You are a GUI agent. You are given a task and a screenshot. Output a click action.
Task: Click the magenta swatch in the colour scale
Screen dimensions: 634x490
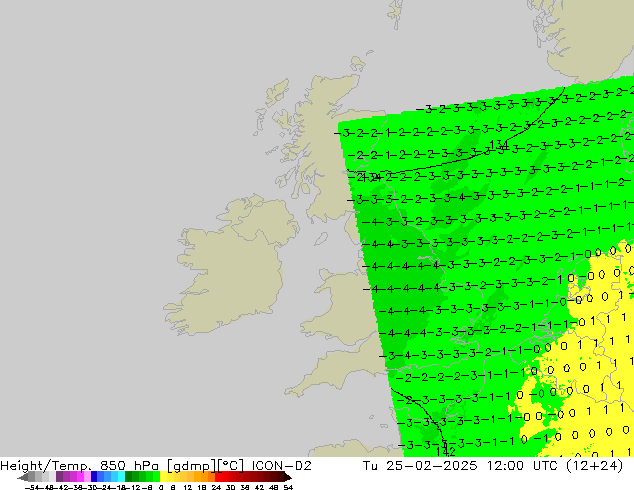(80, 476)
